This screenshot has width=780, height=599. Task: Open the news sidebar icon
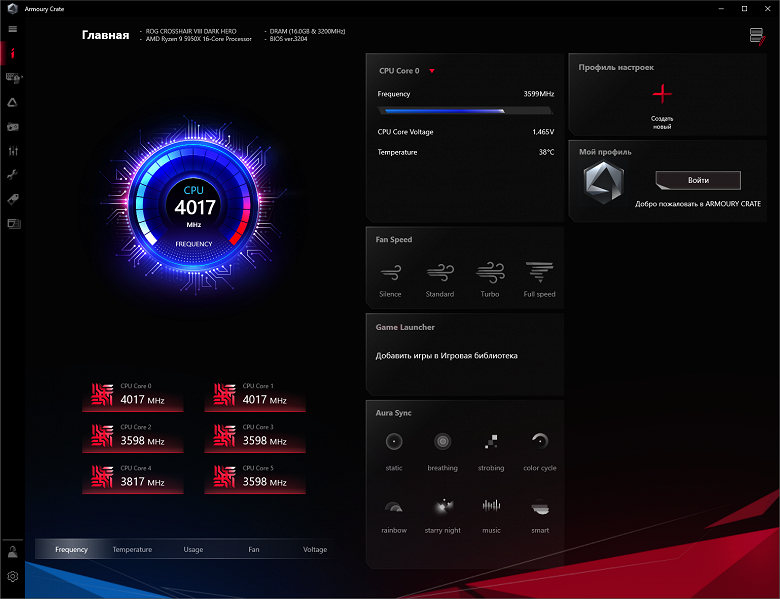(13, 223)
